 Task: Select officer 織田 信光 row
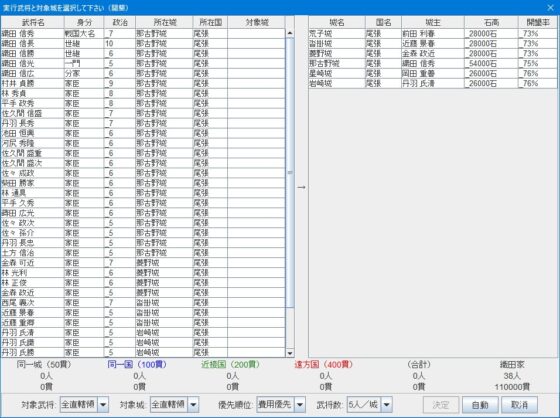click(x=143, y=64)
